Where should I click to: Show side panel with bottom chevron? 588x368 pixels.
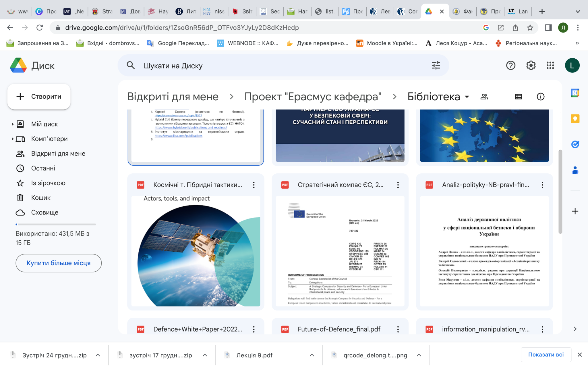(x=575, y=329)
